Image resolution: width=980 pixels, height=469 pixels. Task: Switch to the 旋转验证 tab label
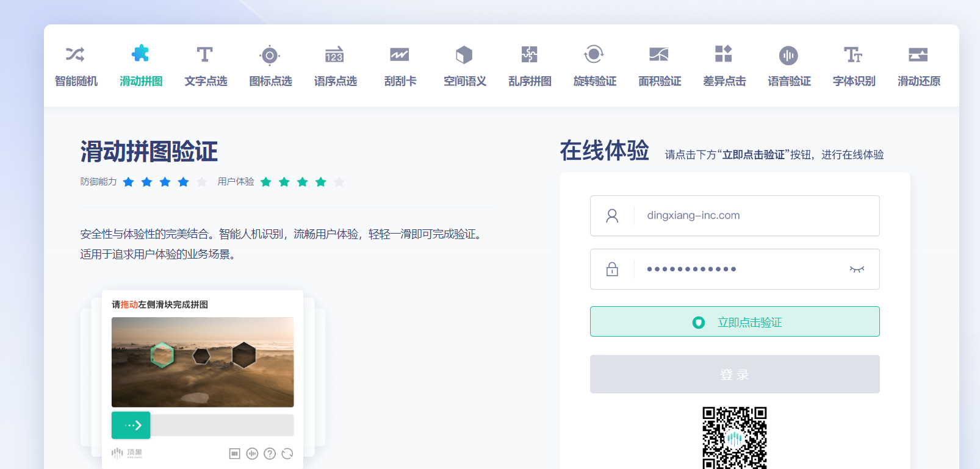pyautogui.click(x=595, y=81)
